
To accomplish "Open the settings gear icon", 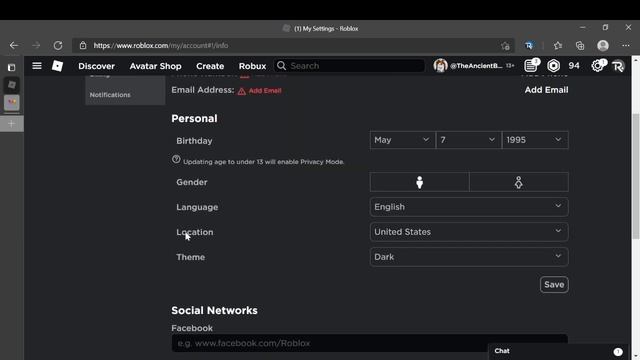I will [598, 66].
